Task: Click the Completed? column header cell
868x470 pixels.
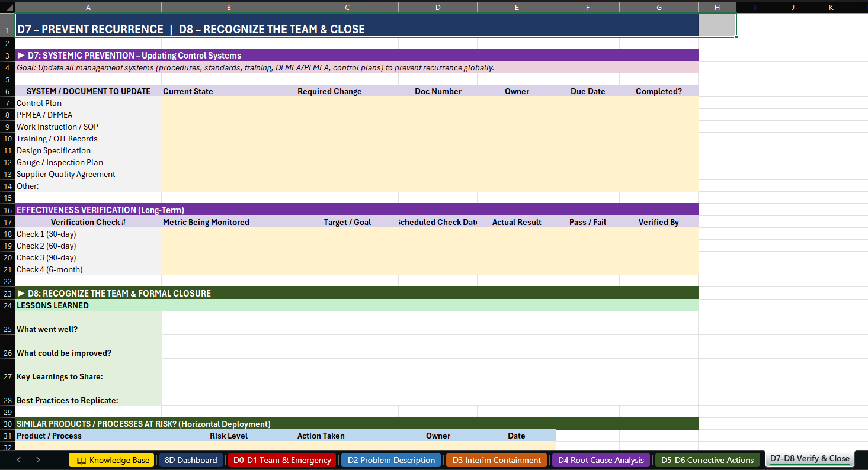Action: pos(658,91)
